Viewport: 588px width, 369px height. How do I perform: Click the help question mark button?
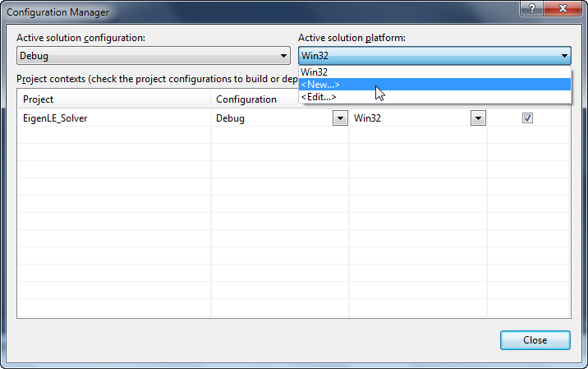click(531, 7)
